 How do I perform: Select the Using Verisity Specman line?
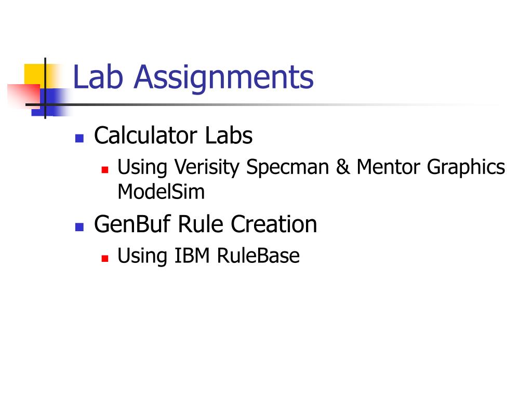pyautogui.click(x=311, y=167)
